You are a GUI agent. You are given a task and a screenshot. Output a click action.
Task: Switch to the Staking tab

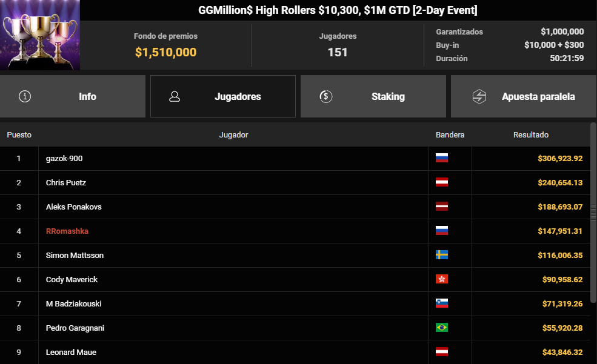click(x=373, y=96)
